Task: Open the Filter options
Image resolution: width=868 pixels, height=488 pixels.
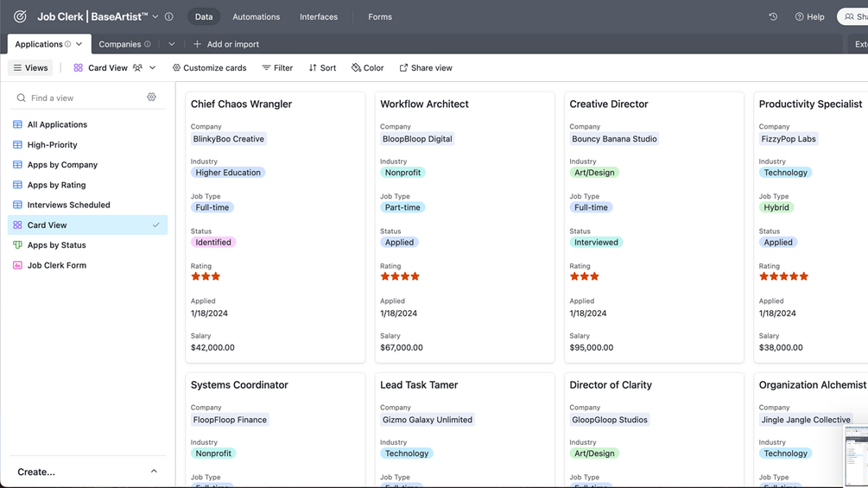Action: click(x=277, y=67)
